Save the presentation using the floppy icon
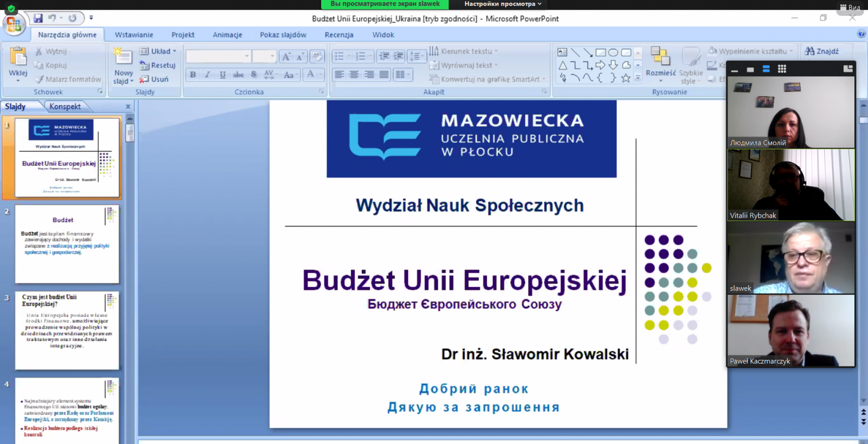Viewport: 868px width, 444px height. (x=38, y=18)
